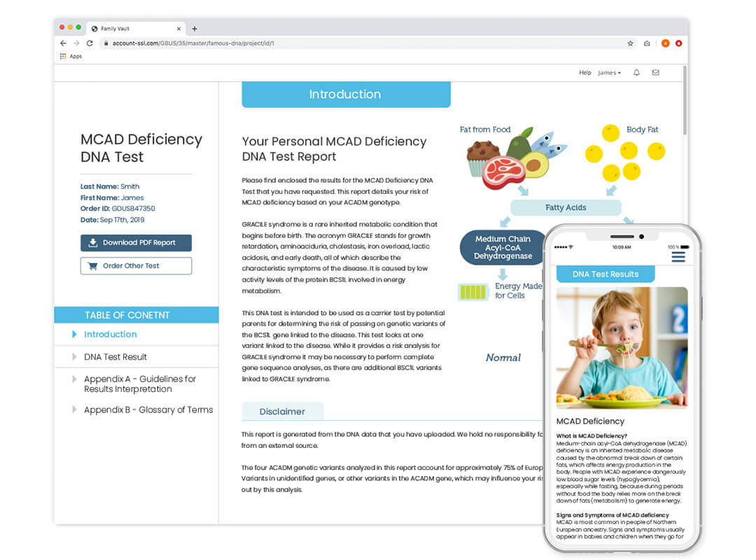The image size is (756, 560).
Task: Select the DNA Test Results tab on phone
Action: tap(605, 274)
